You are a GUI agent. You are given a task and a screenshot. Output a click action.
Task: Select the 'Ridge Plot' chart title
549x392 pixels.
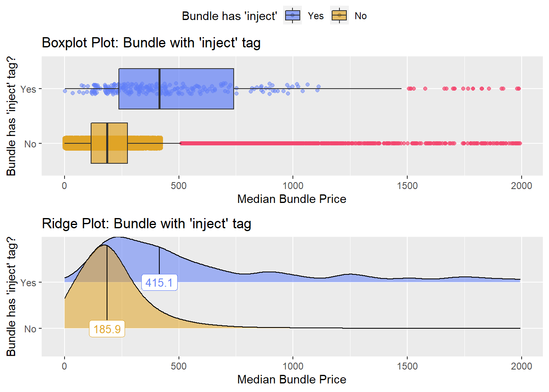coord(146,223)
